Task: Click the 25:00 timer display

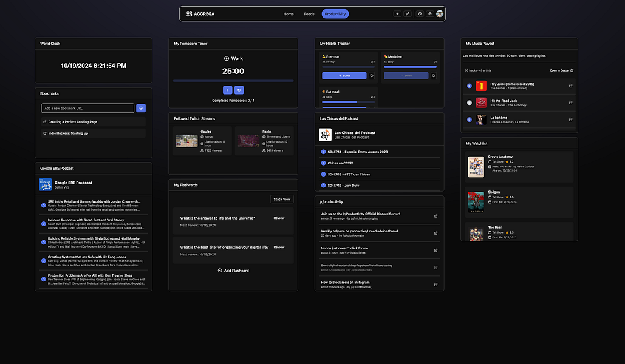Action: point(233,72)
